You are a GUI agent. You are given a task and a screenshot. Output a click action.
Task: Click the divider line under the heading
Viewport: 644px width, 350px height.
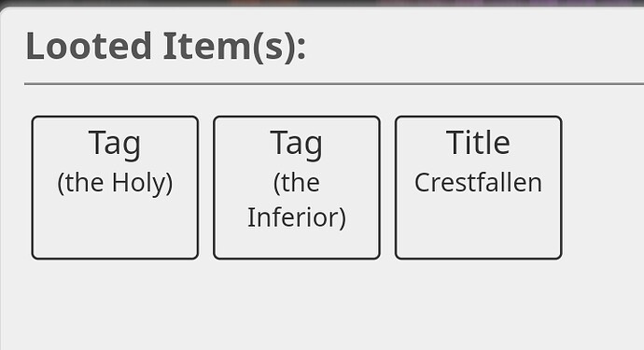pos(334,84)
